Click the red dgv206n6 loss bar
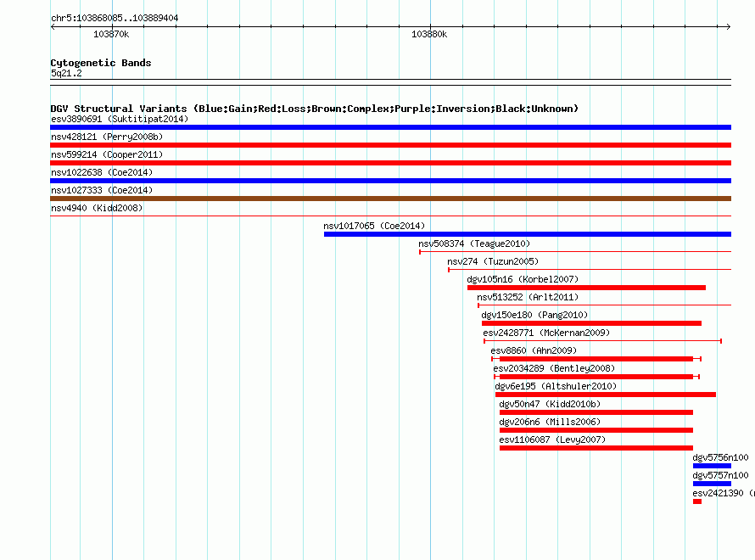 click(596, 430)
